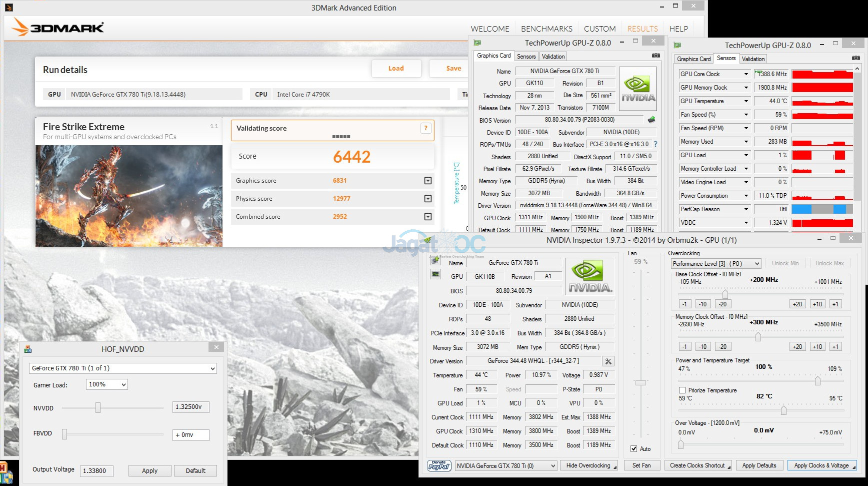Expand the Graphics score details
868x486 pixels.
pyautogui.click(x=427, y=181)
